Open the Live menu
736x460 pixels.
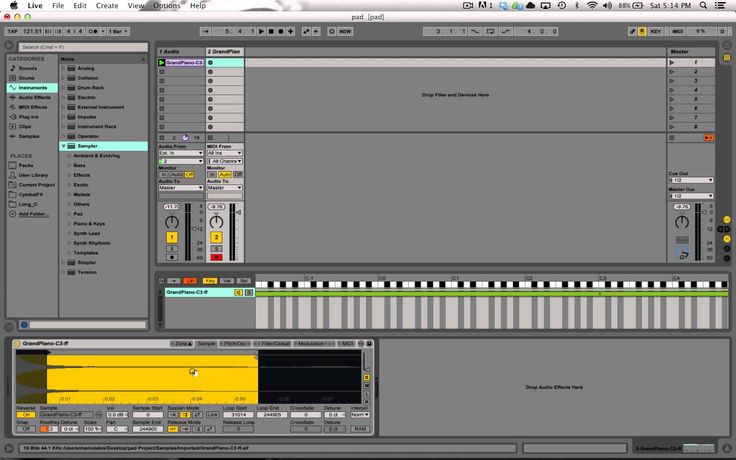35,6
